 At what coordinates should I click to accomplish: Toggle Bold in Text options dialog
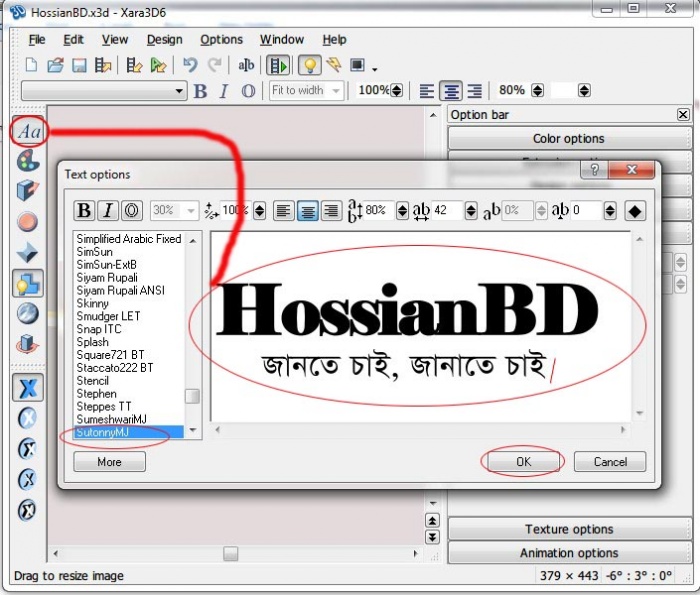click(x=84, y=210)
